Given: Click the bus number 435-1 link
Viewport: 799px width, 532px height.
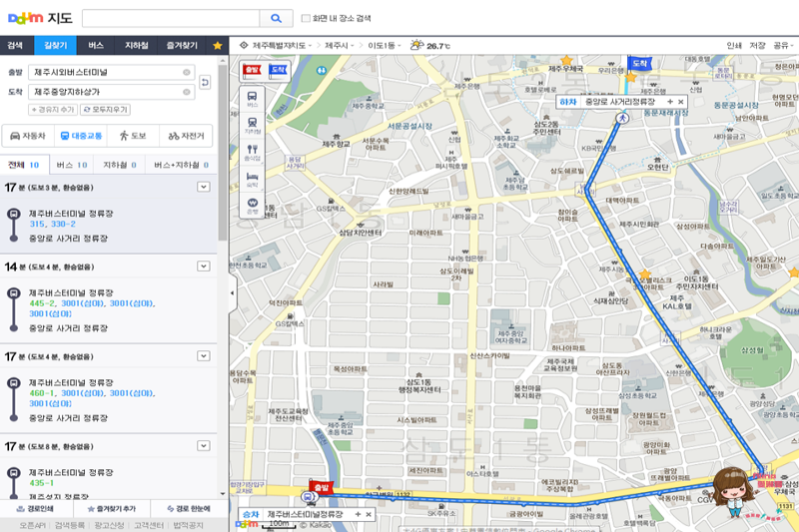Looking at the screenshot, I should 41,483.
